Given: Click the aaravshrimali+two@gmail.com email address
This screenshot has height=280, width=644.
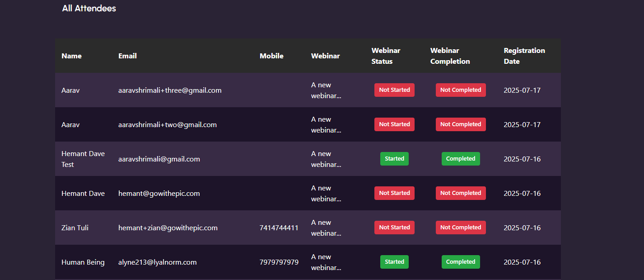Looking at the screenshot, I should (x=167, y=125).
